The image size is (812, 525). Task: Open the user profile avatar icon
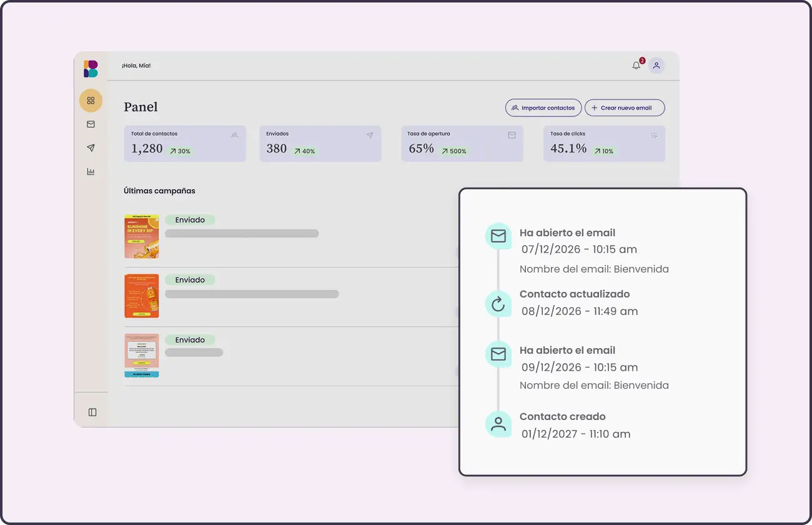(x=656, y=65)
